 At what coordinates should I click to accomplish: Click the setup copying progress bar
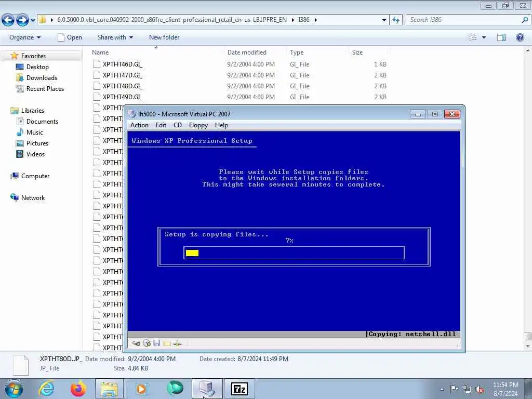(x=294, y=253)
